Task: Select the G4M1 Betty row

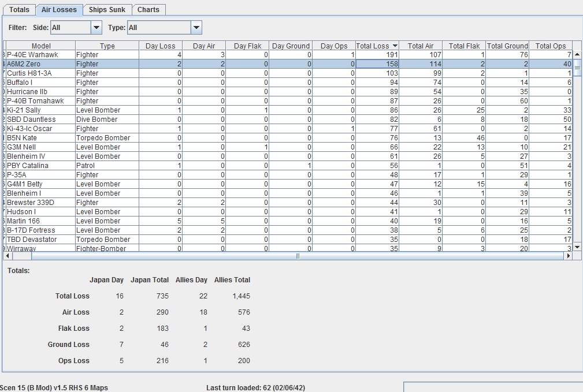Action: [x=288, y=184]
